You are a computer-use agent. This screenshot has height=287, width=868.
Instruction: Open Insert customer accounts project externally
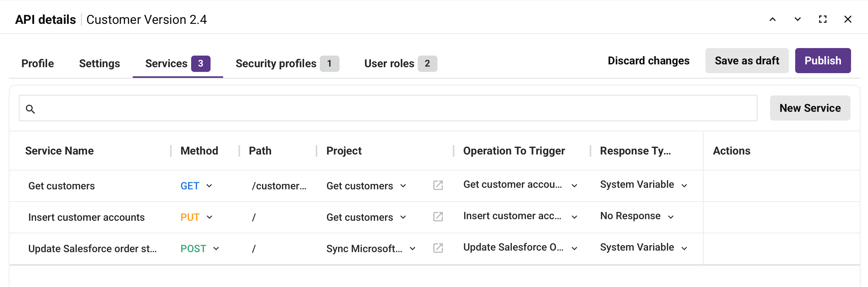pos(437,217)
